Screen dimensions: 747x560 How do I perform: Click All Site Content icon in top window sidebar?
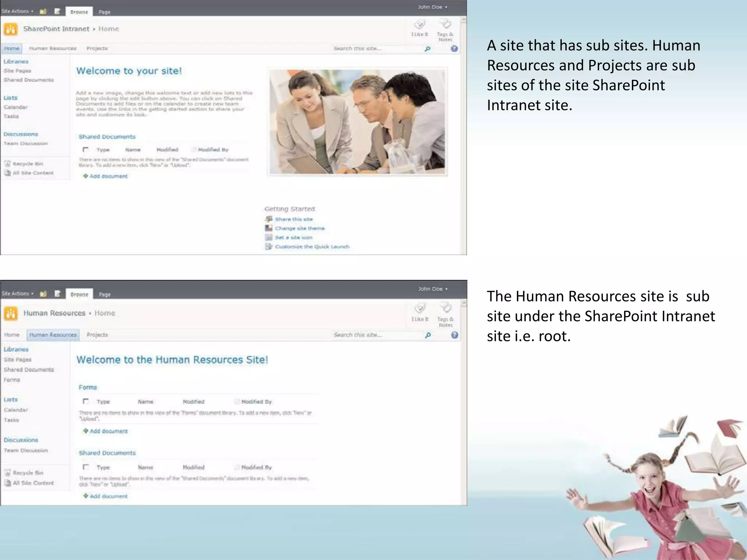pos(7,173)
